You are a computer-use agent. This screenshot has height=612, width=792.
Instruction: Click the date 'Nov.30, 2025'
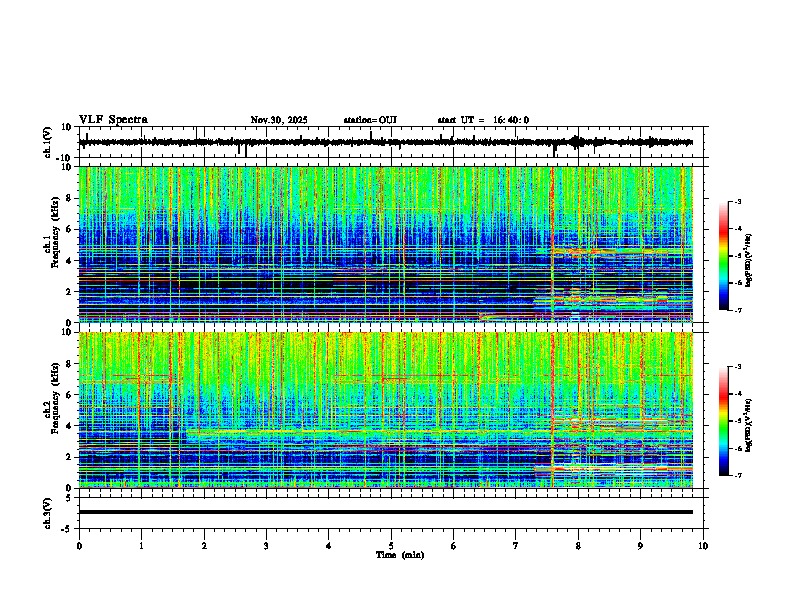279,120
